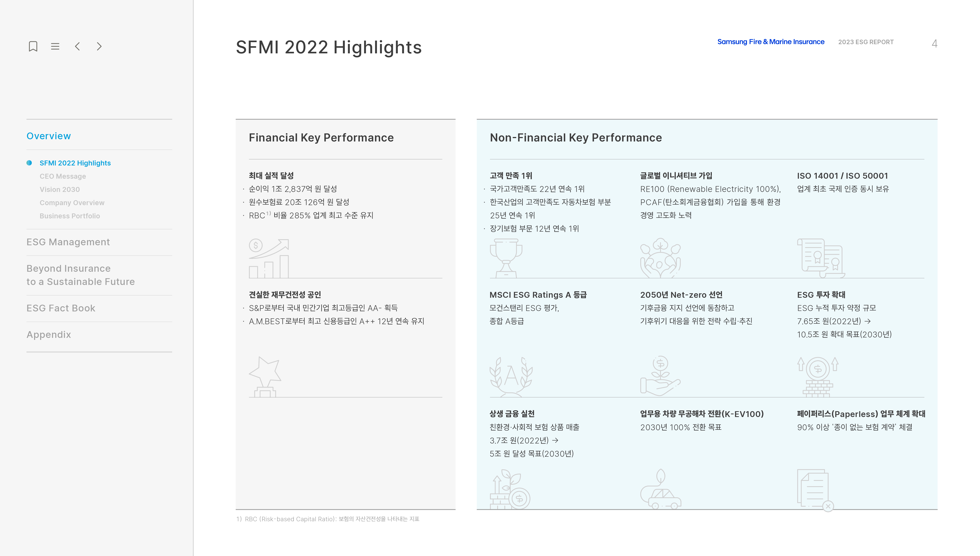
Task: Open the ESG Fact Book section
Action: pyautogui.click(x=61, y=308)
